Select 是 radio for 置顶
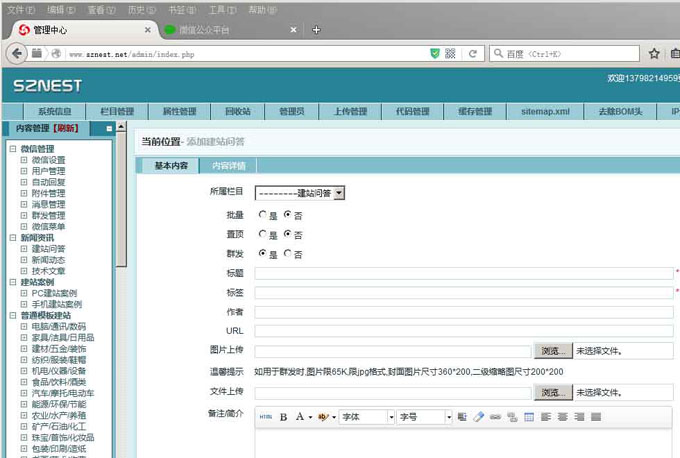Screen dimensions: 680x458 coord(262,234)
